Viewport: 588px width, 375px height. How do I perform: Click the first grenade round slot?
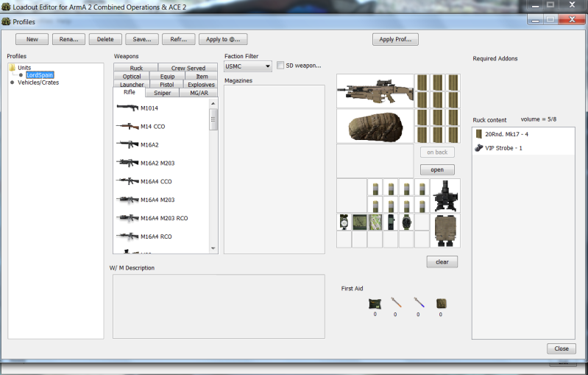tap(375, 187)
